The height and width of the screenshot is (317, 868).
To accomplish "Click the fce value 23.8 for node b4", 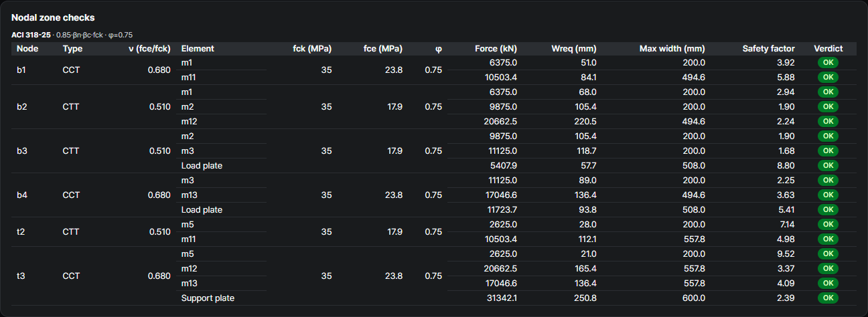I will 393,195.
